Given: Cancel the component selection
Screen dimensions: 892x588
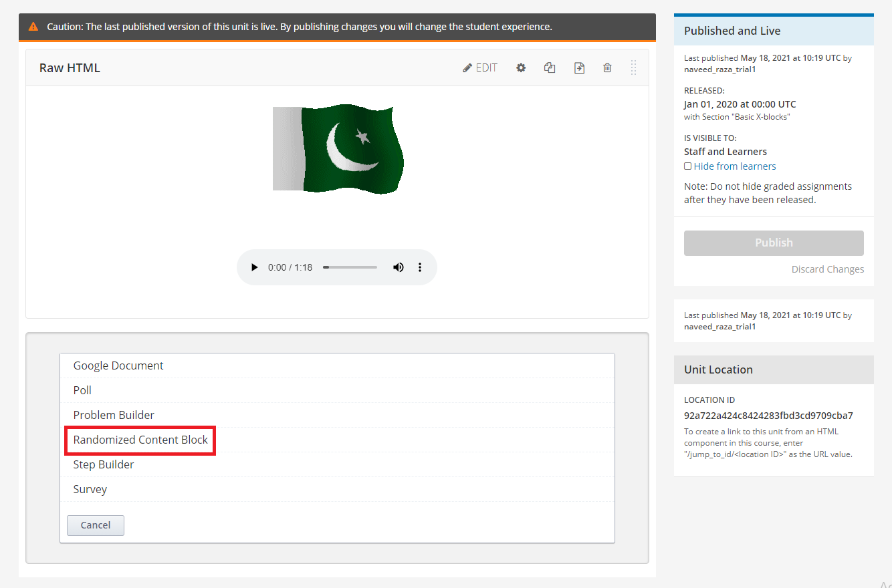Looking at the screenshot, I should point(95,525).
